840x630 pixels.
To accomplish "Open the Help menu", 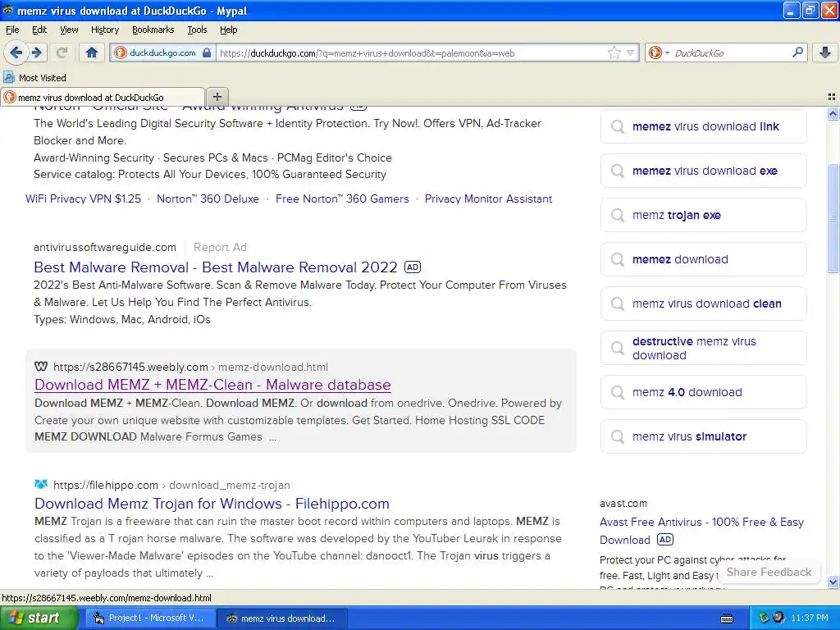I will click(228, 30).
